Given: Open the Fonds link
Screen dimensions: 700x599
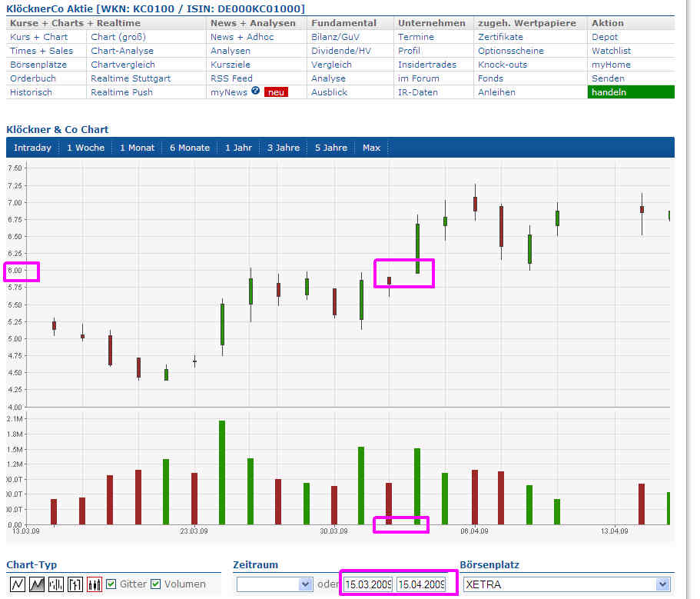Looking at the screenshot, I should (x=490, y=78).
